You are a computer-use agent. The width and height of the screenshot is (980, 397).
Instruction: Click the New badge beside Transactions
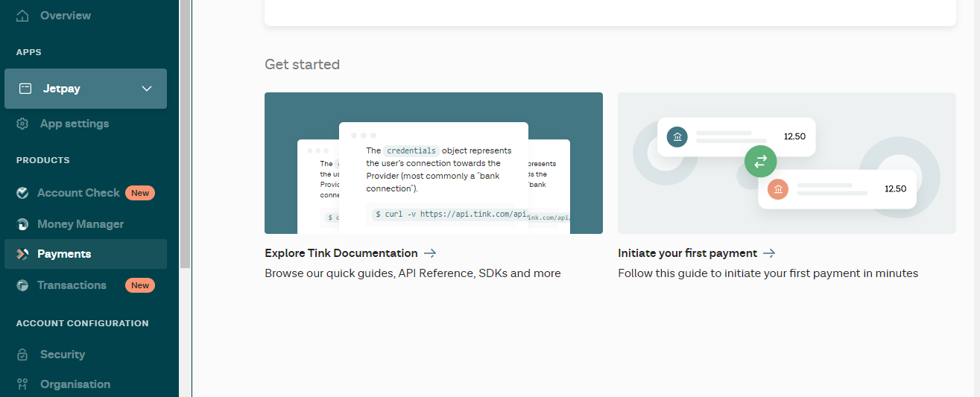140,285
